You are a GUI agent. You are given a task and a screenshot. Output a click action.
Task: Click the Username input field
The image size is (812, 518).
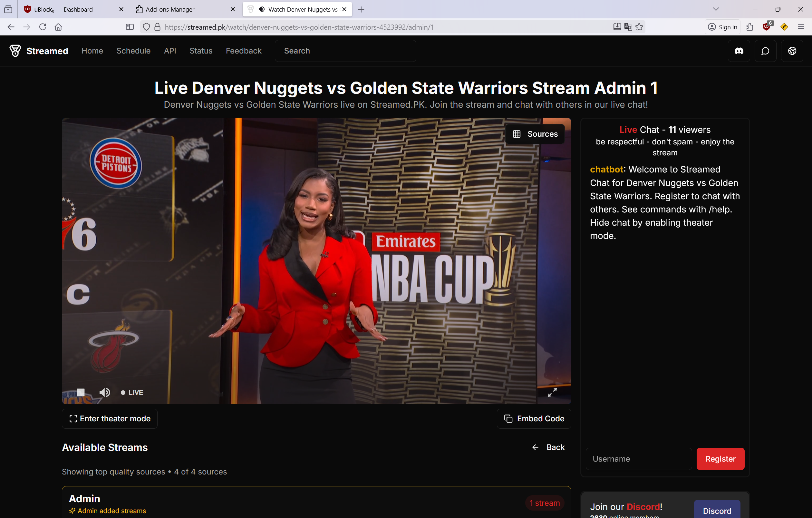(638, 459)
